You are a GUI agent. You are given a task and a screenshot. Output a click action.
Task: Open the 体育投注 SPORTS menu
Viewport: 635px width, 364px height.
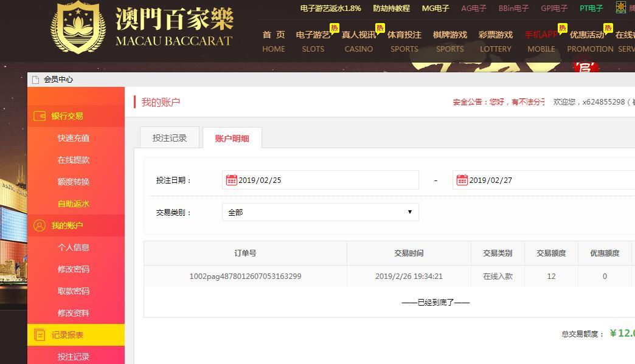click(x=404, y=41)
